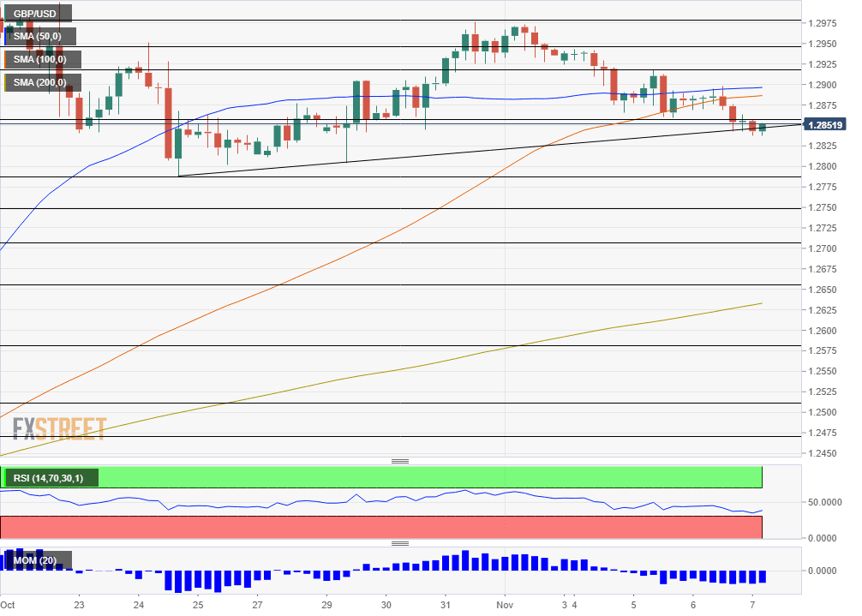Click the GBP/USD symbol label
Screen dimensions: 862x616
(x=35, y=14)
